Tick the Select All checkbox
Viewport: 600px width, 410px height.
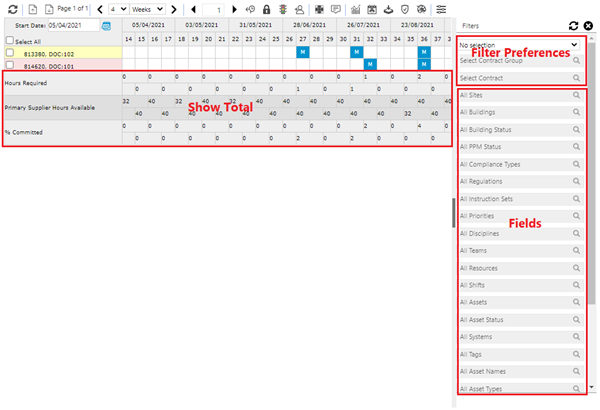[x=10, y=40]
